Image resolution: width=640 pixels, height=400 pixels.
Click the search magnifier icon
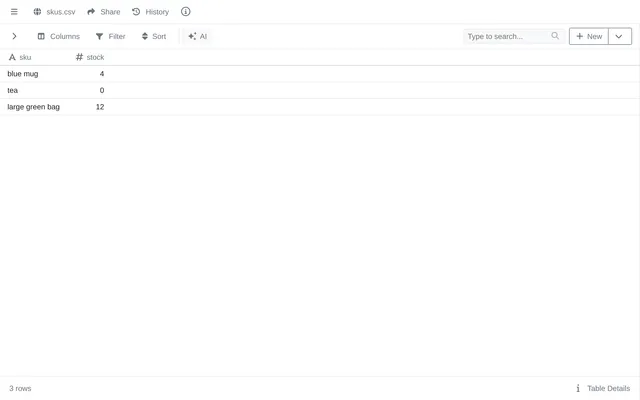555,36
